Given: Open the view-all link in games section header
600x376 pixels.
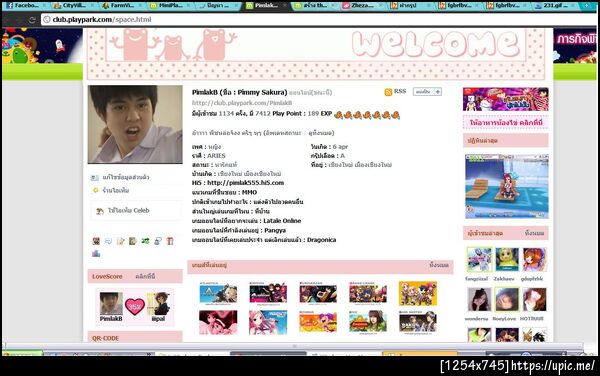Looking at the screenshot, I should click(x=439, y=265).
